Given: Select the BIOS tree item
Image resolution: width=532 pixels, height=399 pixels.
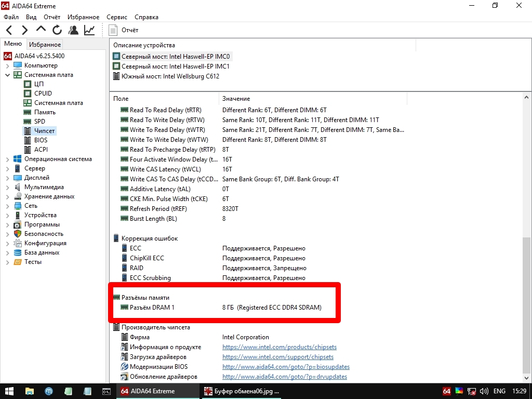Looking at the screenshot, I should click(x=41, y=140).
